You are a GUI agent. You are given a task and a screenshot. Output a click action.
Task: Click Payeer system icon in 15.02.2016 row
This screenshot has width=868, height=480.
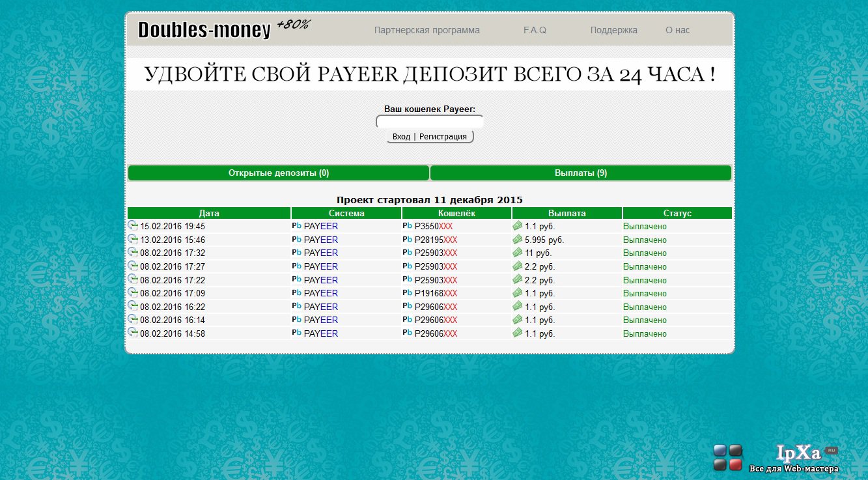click(x=297, y=226)
